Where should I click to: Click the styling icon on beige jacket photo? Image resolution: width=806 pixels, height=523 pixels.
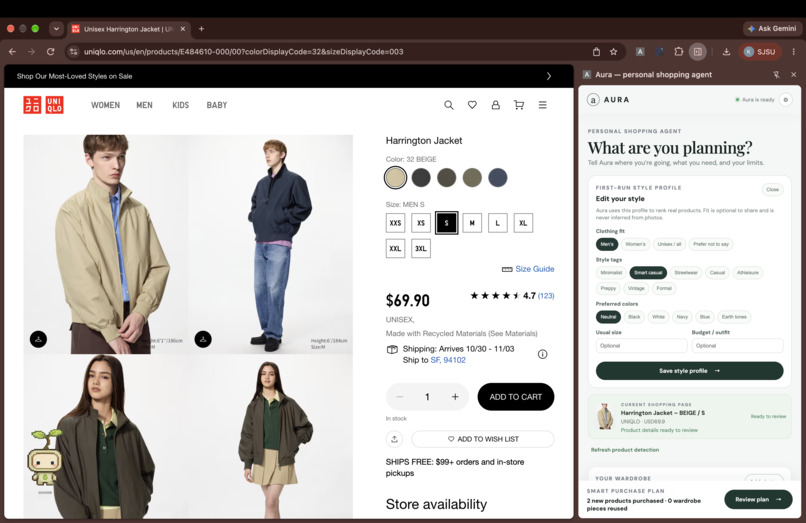pos(39,339)
